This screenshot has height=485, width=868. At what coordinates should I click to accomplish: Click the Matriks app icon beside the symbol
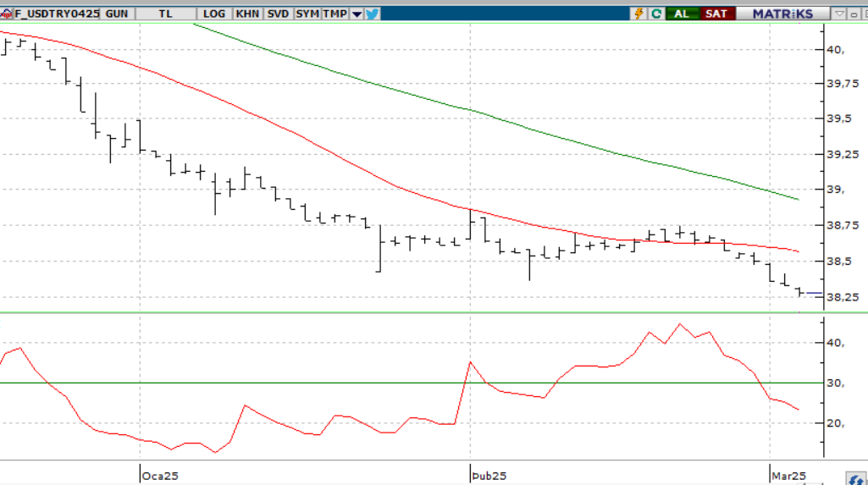pyautogui.click(x=6, y=14)
